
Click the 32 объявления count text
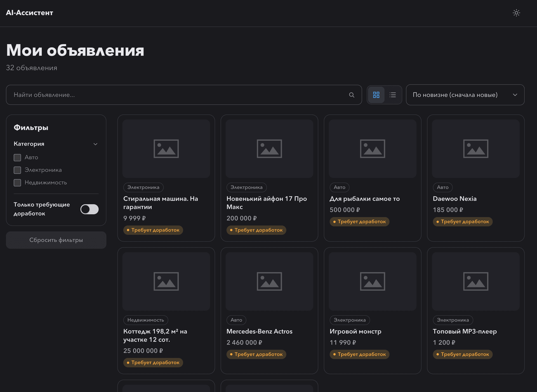(x=32, y=68)
